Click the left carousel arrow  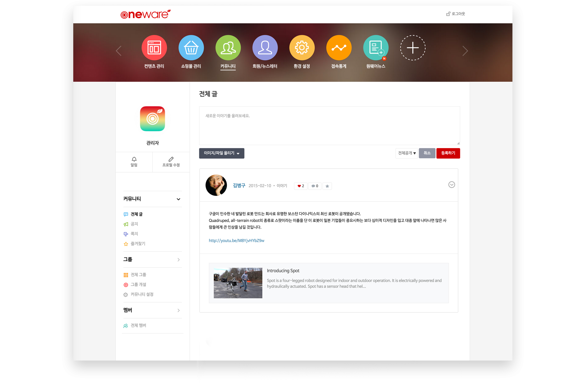119,51
